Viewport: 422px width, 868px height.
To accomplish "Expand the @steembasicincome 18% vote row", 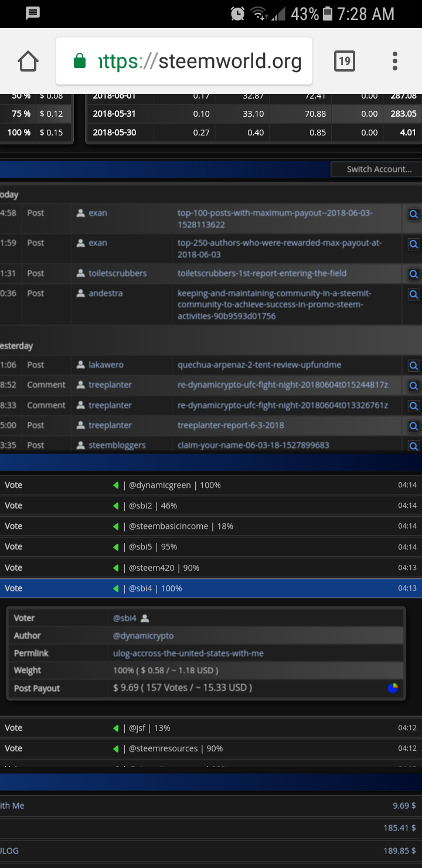I will (x=211, y=526).
